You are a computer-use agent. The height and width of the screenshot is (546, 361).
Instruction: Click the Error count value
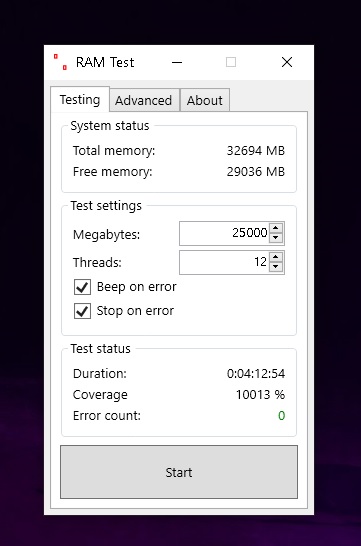point(282,415)
